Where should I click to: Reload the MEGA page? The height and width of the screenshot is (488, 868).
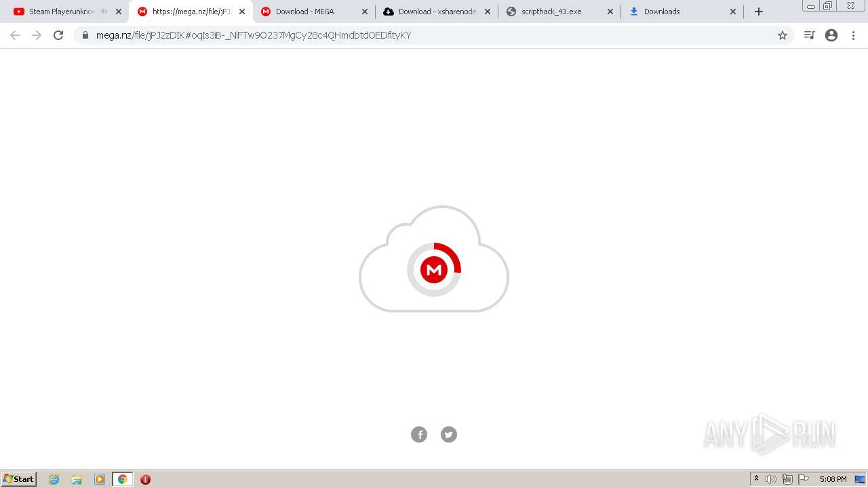(58, 35)
